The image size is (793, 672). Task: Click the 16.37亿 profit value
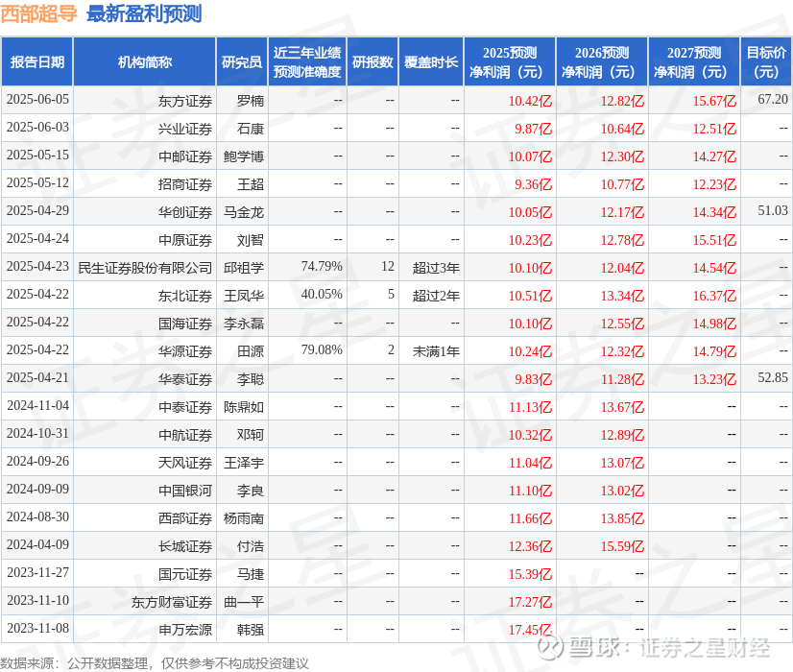pos(714,296)
